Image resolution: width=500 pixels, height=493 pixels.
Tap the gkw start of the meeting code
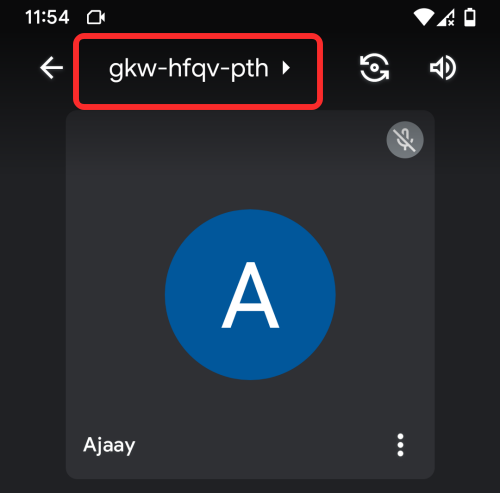[x=133, y=70]
